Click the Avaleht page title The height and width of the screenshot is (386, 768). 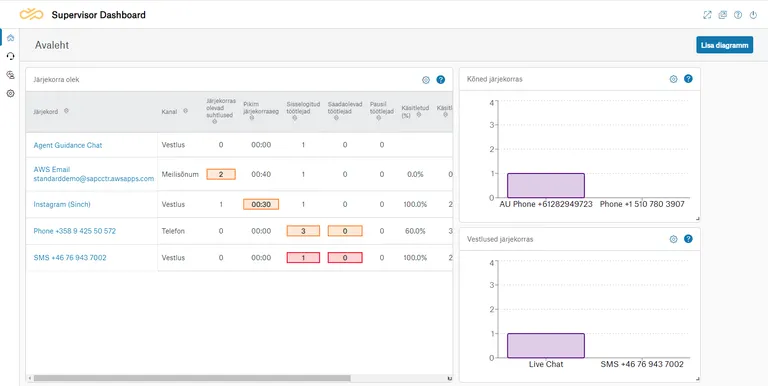[52, 45]
